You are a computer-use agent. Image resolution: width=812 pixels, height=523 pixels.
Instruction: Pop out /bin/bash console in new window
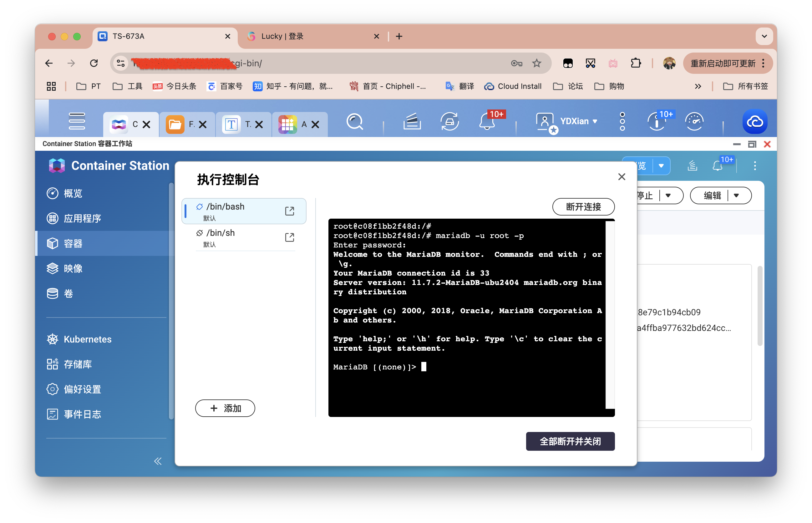289,211
